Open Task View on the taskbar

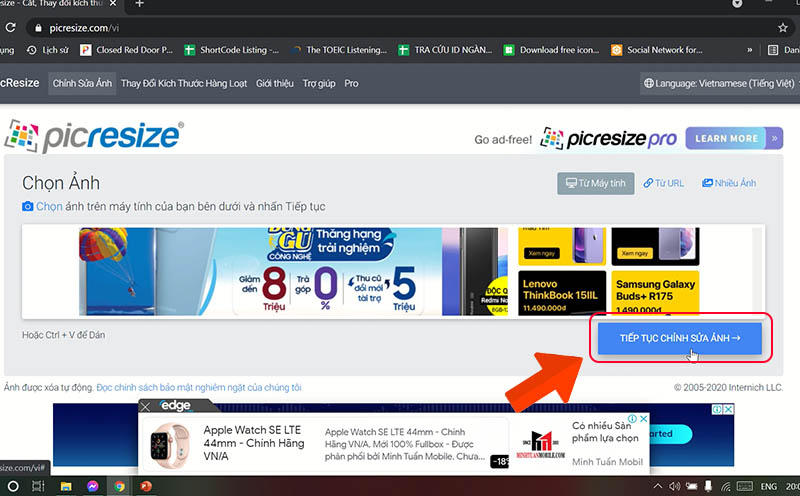tap(38, 486)
